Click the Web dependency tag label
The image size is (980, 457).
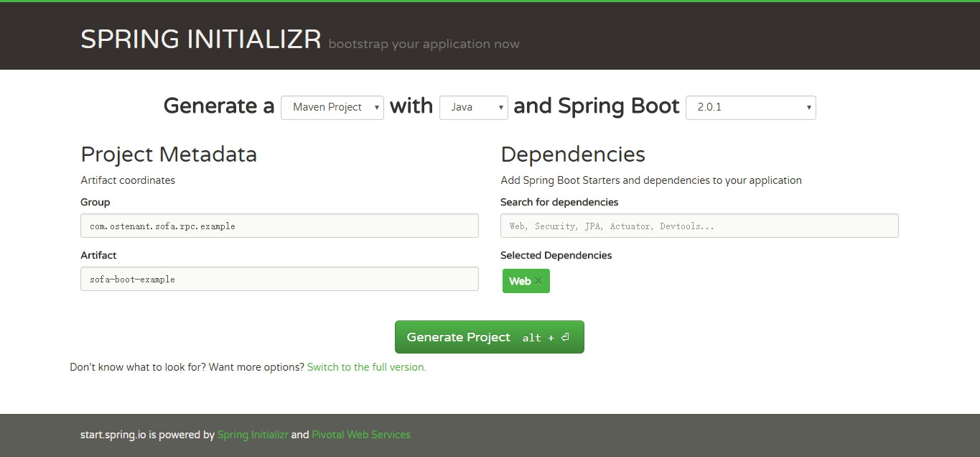(x=520, y=281)
